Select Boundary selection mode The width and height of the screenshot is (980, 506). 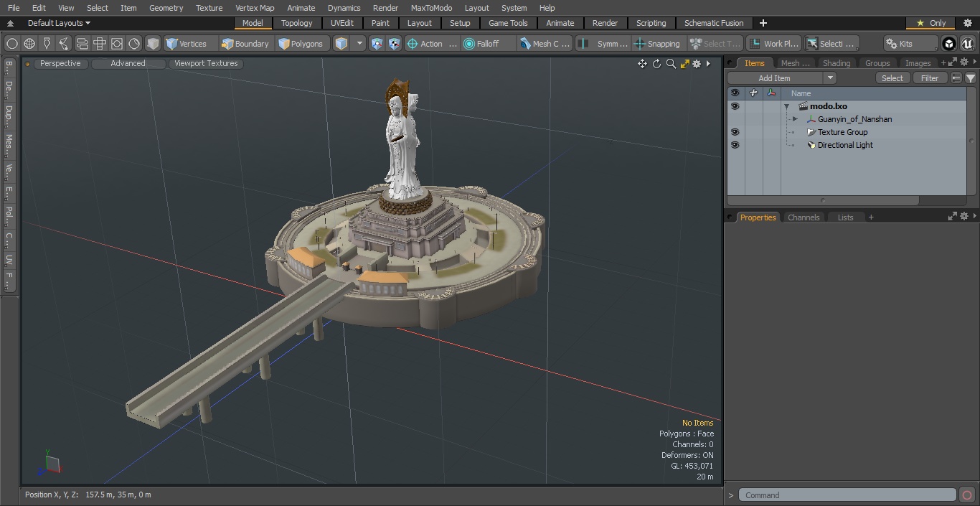pos(245,44)
